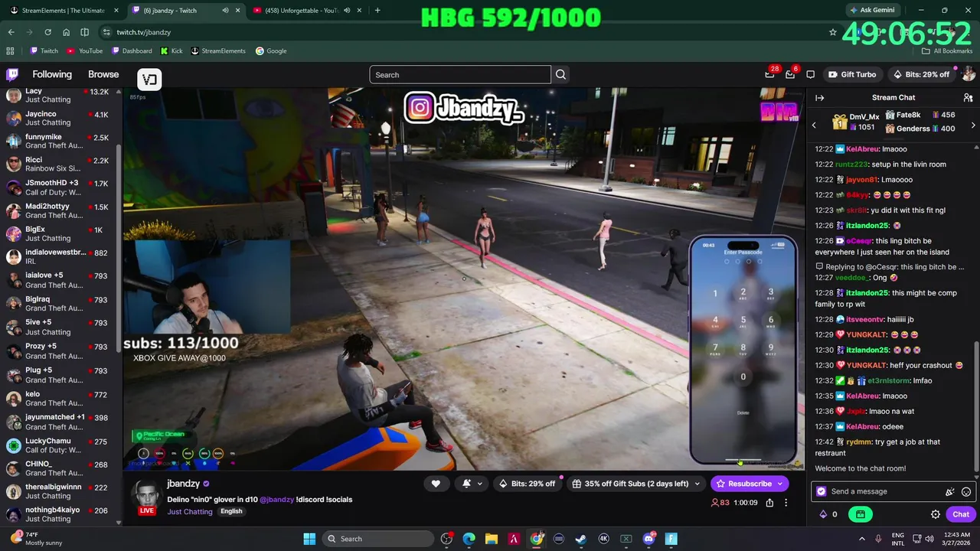Open the Bits cheer icon in chat input

950,491
